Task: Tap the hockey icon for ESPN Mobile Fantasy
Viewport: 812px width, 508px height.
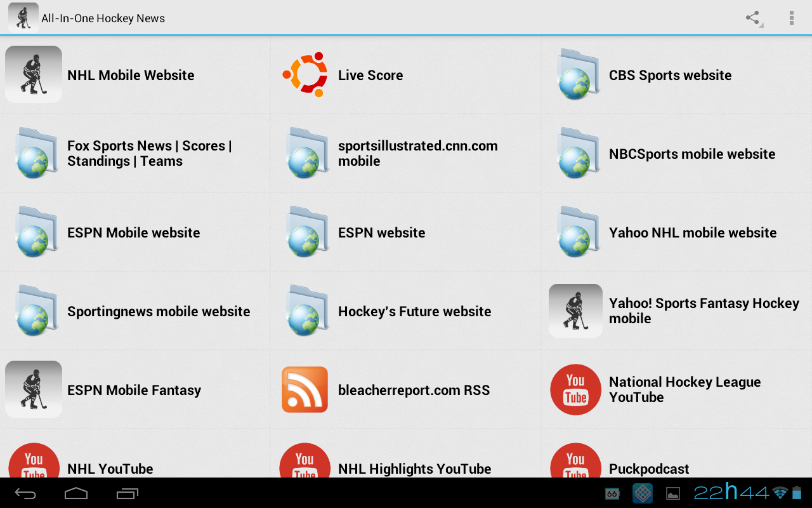Action: (34, 390)
